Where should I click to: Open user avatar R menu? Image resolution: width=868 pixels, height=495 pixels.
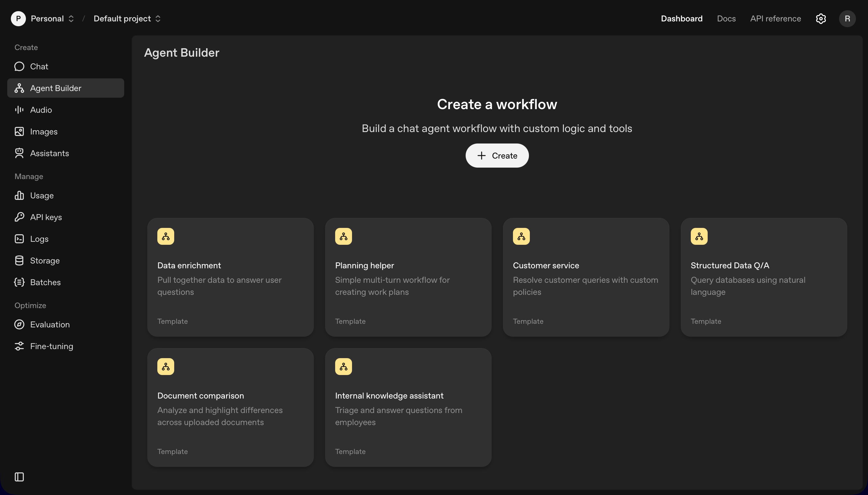click(x=847, y=19)
